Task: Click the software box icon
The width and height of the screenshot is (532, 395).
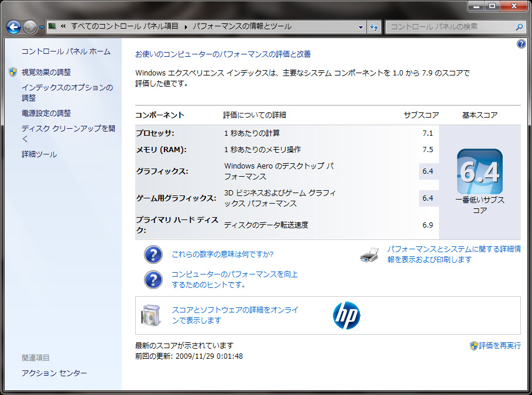Action: (150, 315)
